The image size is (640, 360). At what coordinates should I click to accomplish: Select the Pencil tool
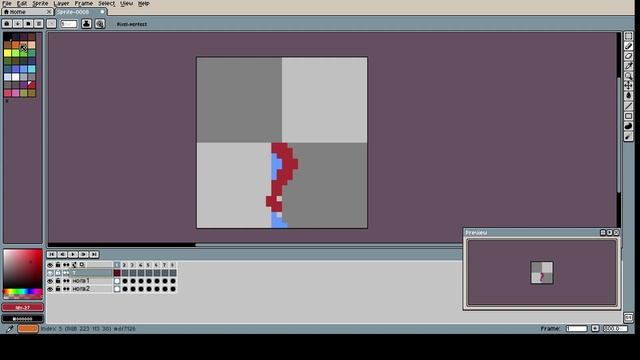click(628, 46)
